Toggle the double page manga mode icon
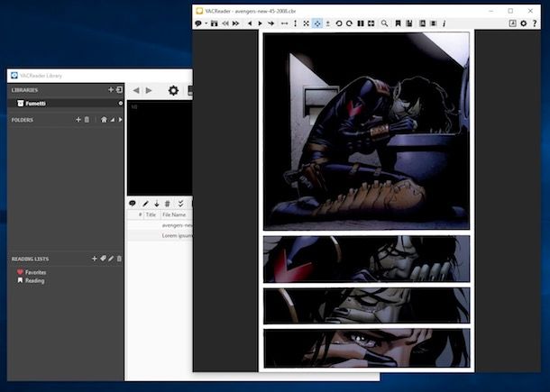Screen dimensions: 550x392 point(371,23)
